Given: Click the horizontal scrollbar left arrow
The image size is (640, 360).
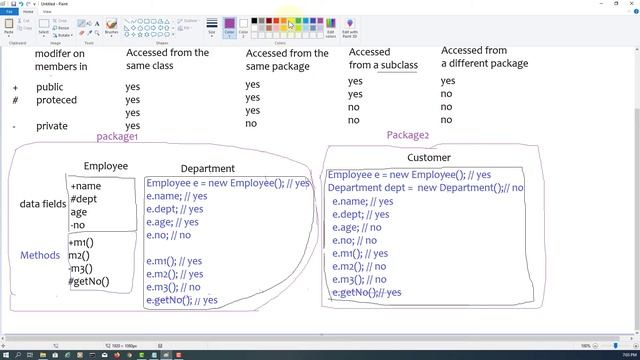Looking at the screenshot, I should pyautogui.click(x=2, y=338).
